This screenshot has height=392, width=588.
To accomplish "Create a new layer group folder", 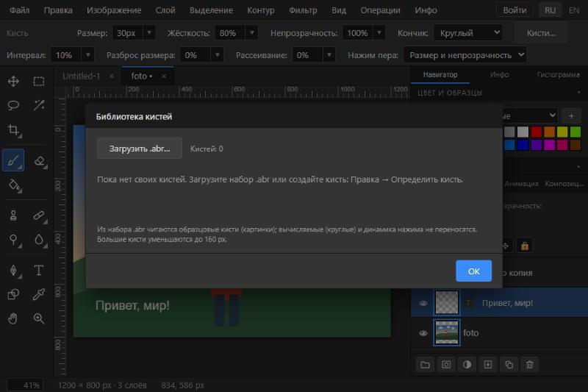I will point(425,365).
